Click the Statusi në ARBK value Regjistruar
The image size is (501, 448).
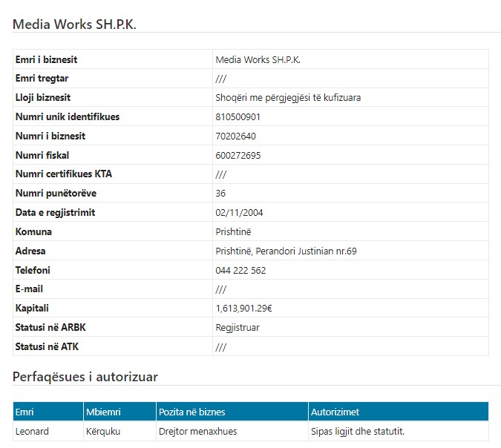(x=238, y=327)
